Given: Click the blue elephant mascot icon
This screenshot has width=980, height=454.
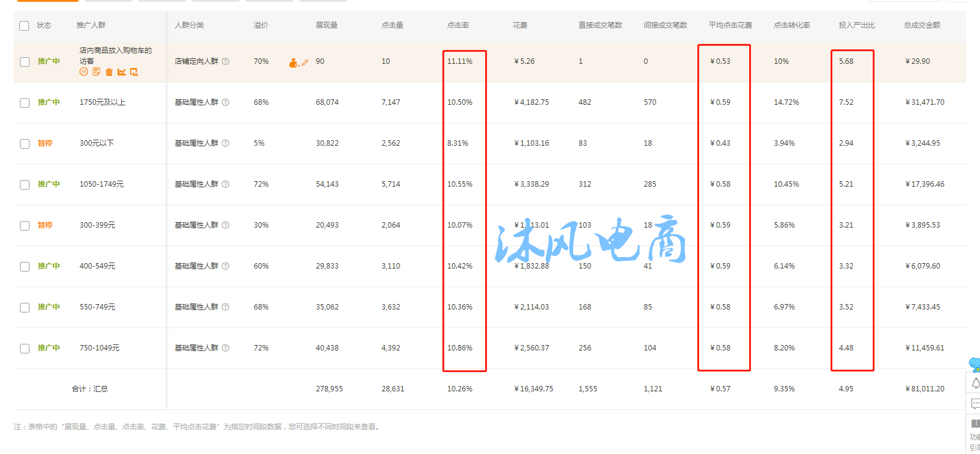Looking at the screenshot, I should point(975,364).
